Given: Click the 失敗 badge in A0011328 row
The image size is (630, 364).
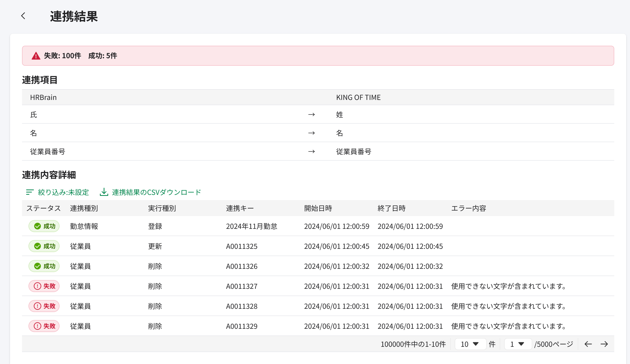Looking at the screenshot, I should pyautogui.click(x=44, y=306).
